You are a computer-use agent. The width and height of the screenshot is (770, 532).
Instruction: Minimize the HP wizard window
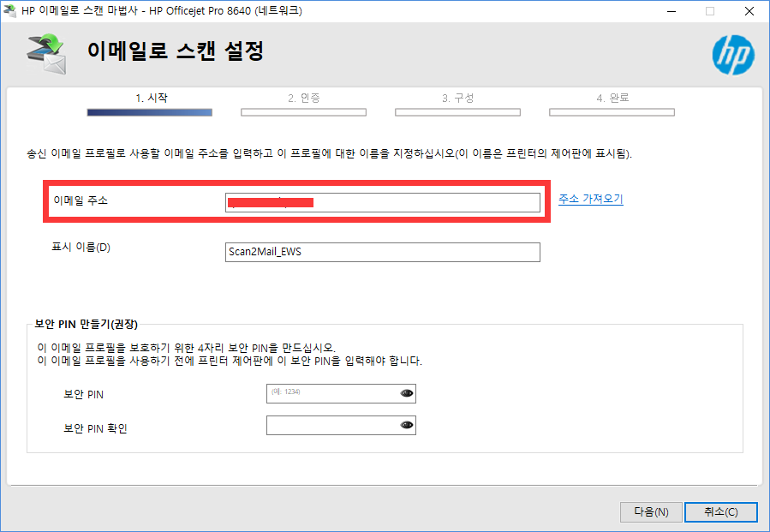672,11
